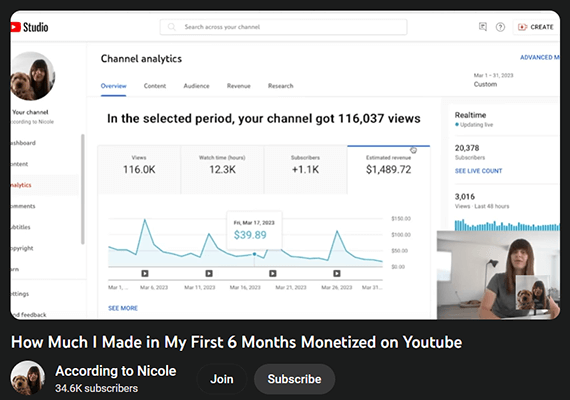Click the video title text
This screenshot has width=570, height=400.
click(237, 342)
